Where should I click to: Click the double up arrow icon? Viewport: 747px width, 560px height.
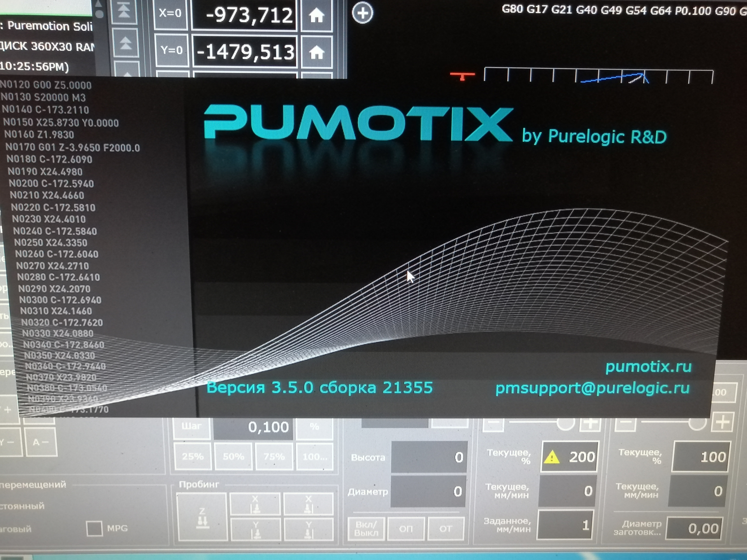pos(125,43)
